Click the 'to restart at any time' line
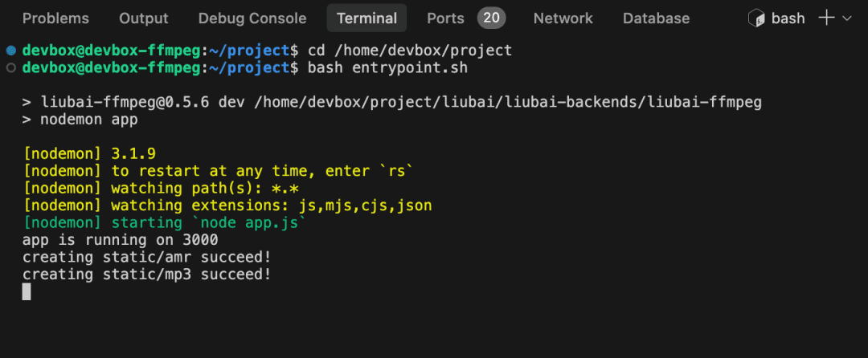The width and height of the screenshot is (868, 358). (218, 171)
